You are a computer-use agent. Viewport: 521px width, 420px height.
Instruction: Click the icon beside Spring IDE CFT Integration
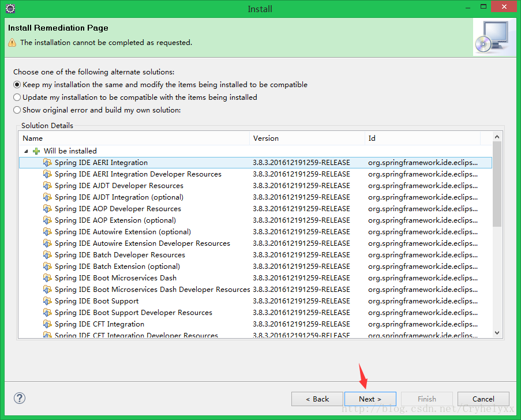47,324
